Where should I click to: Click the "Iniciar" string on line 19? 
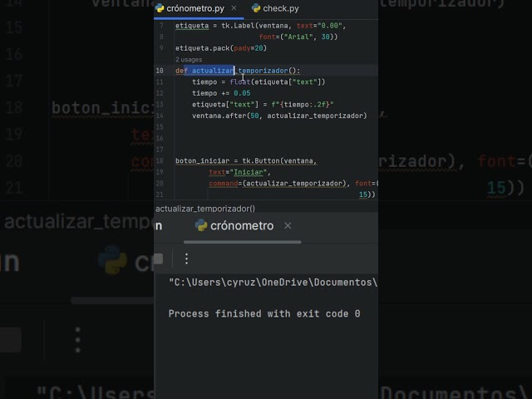tap(249, 172)
